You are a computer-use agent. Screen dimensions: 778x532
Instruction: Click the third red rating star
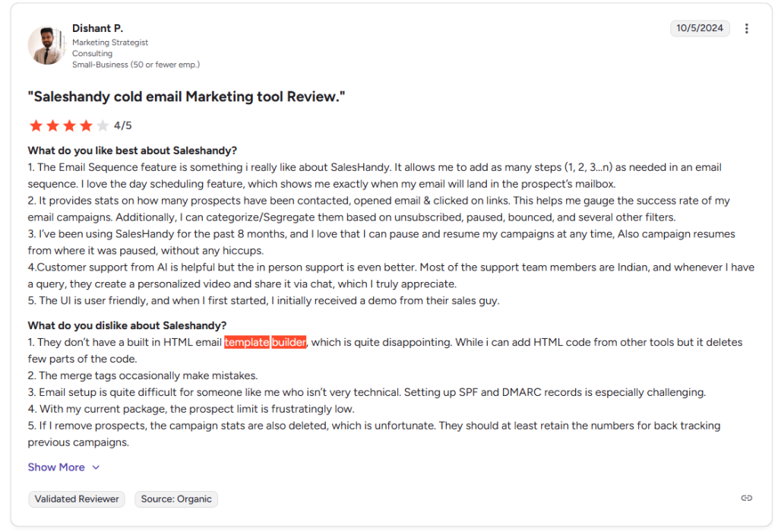pyautogui.click(x=69, y=125)
